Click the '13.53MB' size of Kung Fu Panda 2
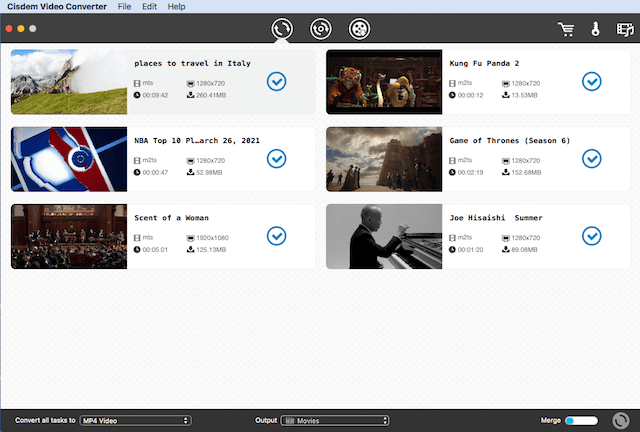This screenshot has width=640, height=432. [x=524, y=95]
